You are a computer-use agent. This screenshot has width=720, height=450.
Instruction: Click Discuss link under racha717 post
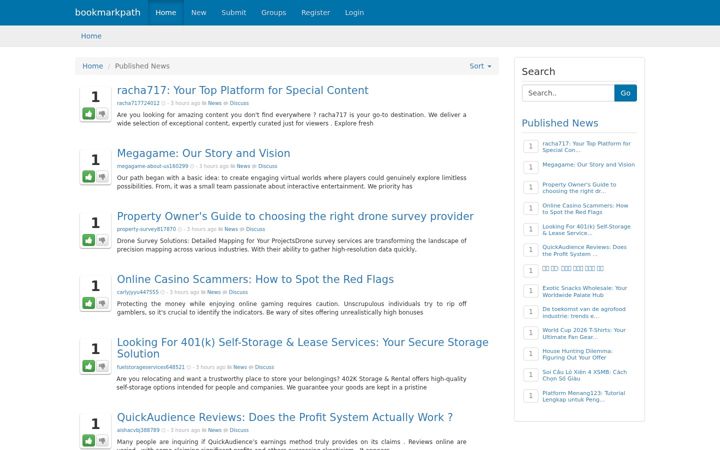click(239, 103)
